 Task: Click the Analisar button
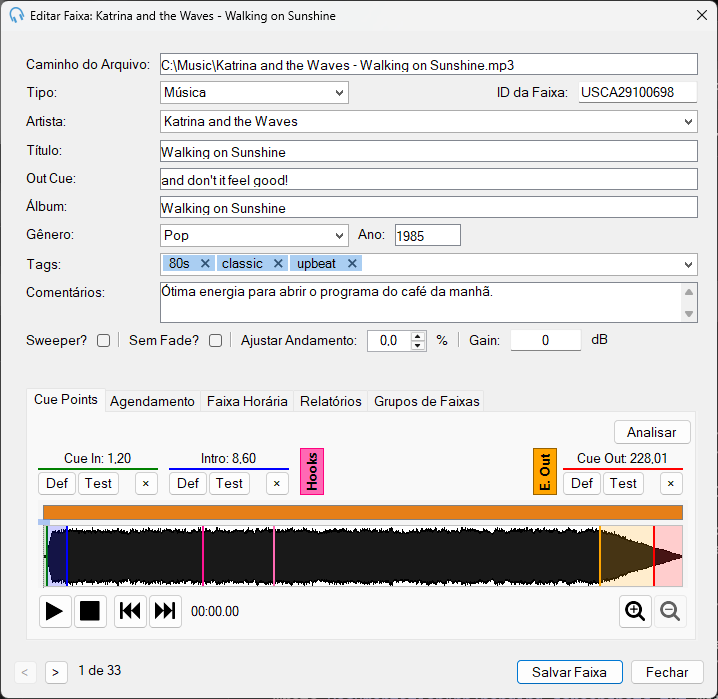(x=652, y=432)
